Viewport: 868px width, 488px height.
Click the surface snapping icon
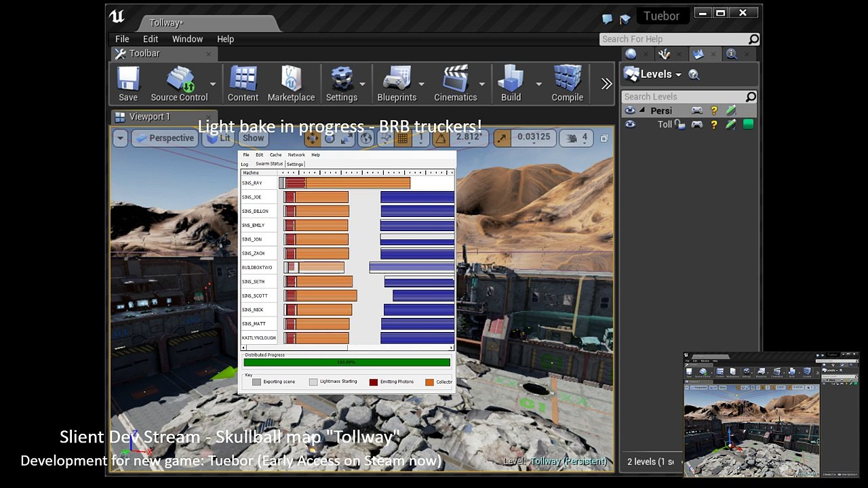[x=384, y=138]
